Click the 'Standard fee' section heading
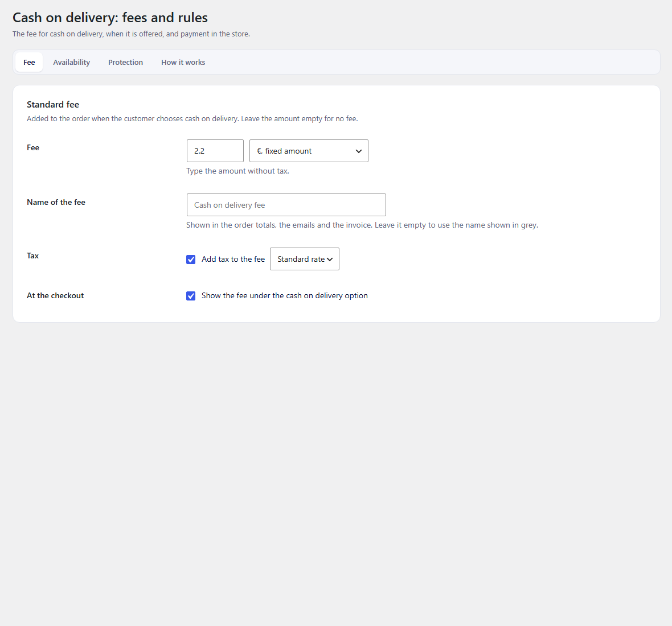672x626 pixels. tap(53, 105)
